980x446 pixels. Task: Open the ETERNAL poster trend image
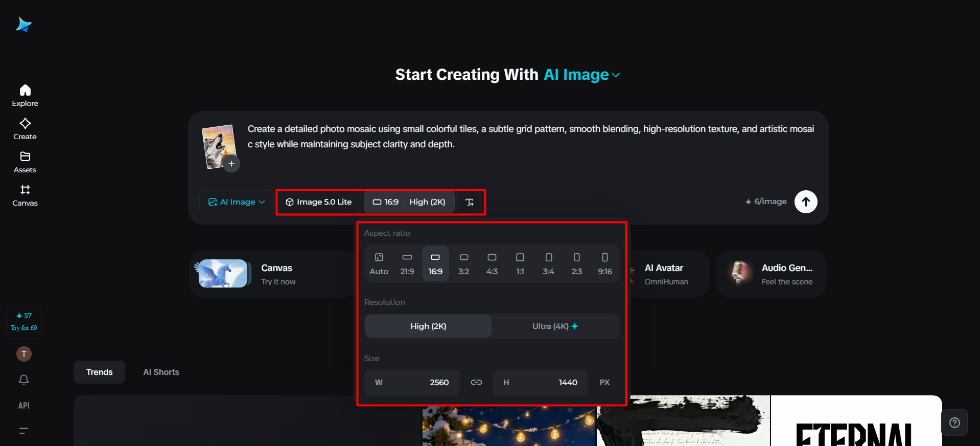click(856, 421)
